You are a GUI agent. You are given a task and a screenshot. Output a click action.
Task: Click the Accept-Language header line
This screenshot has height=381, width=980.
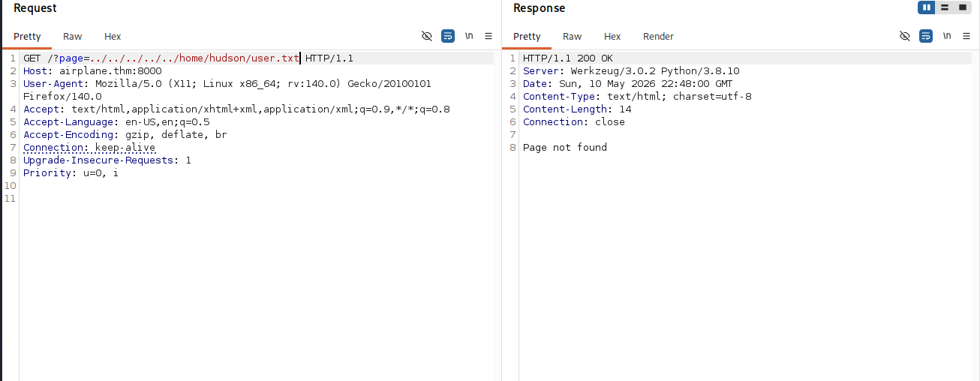coord(116,122)
